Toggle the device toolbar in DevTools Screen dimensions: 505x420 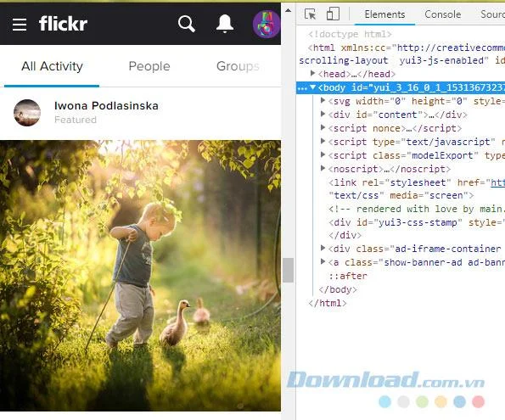333,14
